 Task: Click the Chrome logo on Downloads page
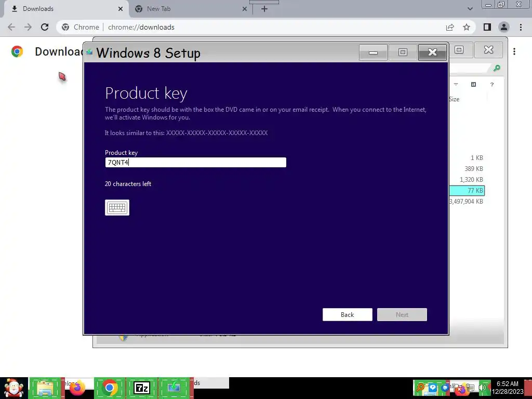(x=17, y=51)
